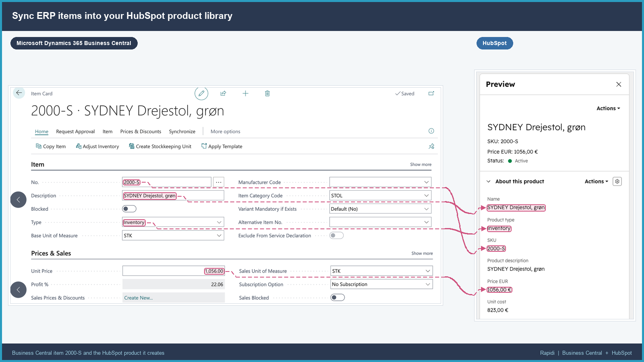Click the plus icon to create new item
Screen dimensions: 644x362
(246, 93)
